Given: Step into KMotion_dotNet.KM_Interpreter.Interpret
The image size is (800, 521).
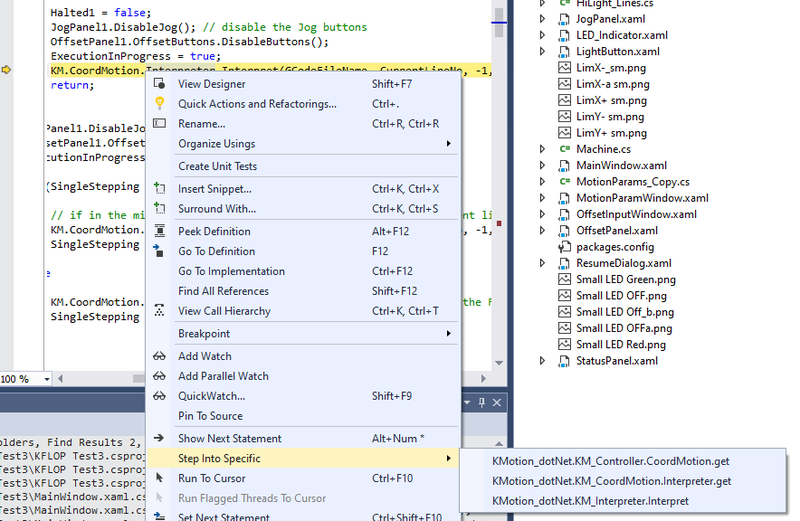Looking at the screenshot, I should point(590,501).
